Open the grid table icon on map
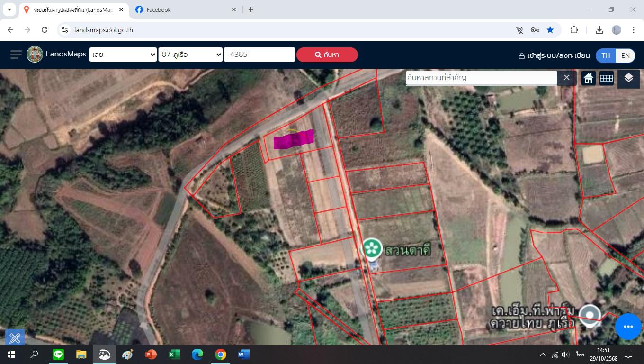Screen dimensions: 644x364 [607, 78]
